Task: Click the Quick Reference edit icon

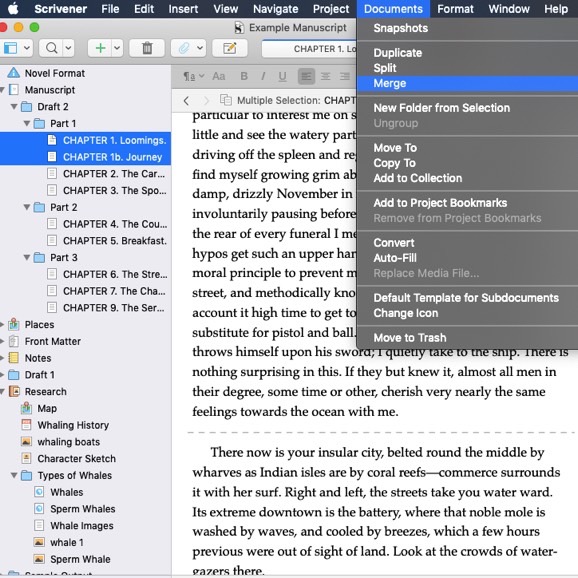Action: 230,48
